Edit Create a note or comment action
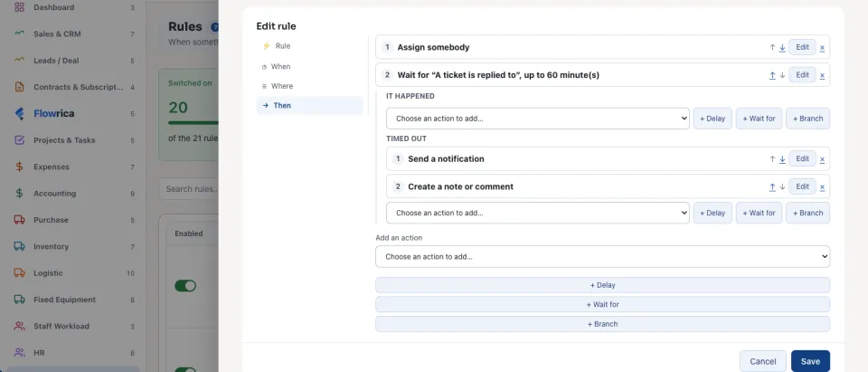 pos(802,186)
